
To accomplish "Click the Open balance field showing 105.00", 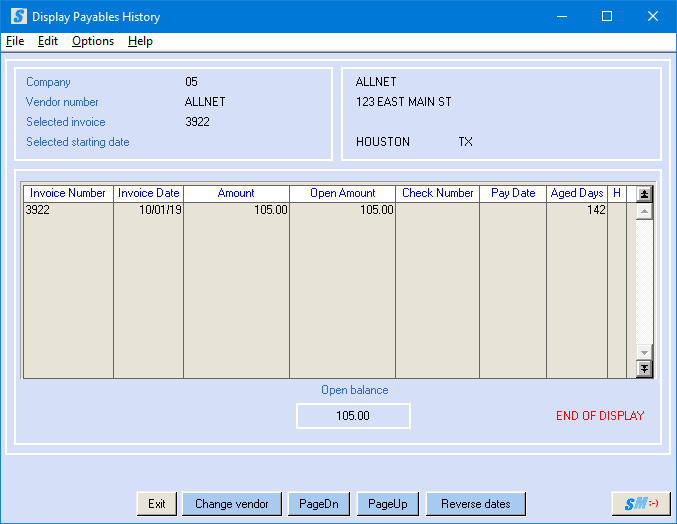I will [353, 416].
